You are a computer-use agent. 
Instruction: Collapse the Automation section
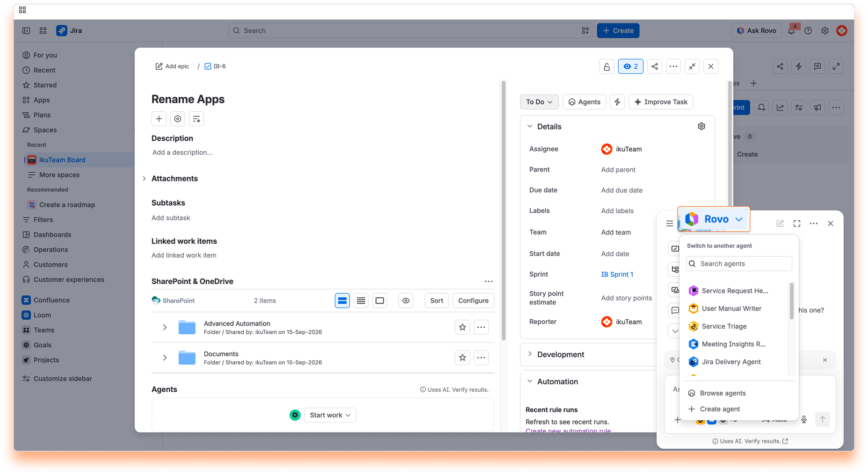click(530, 381)
